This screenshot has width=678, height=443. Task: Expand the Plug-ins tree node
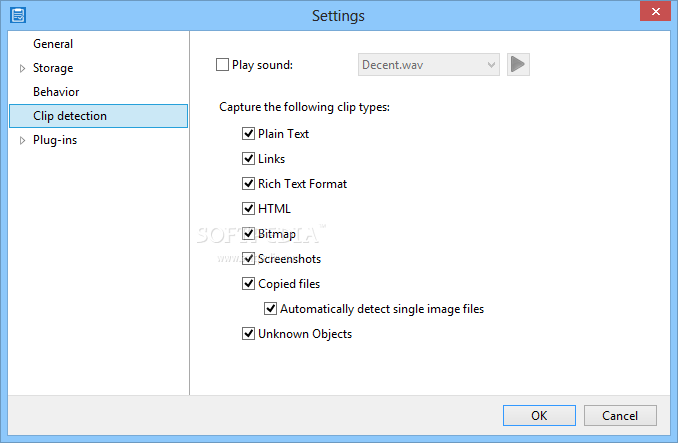[22, 140]
